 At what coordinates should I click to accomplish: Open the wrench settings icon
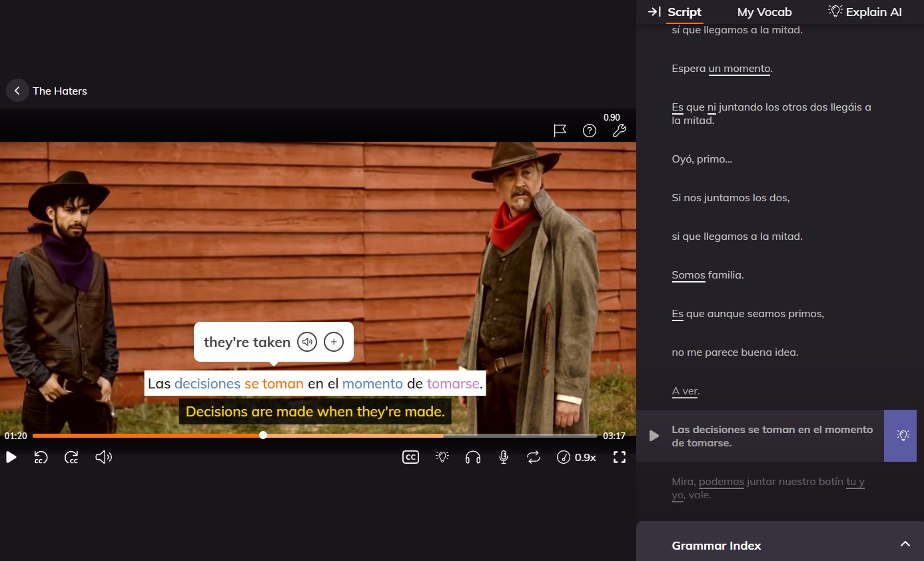(620, 131)
